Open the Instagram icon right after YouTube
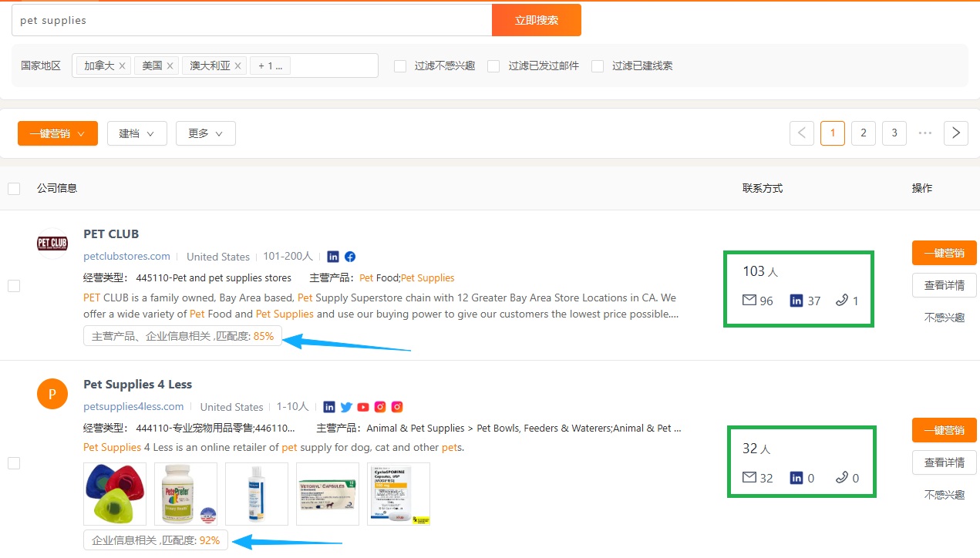 pyautogui.click(x=380, y=407)
